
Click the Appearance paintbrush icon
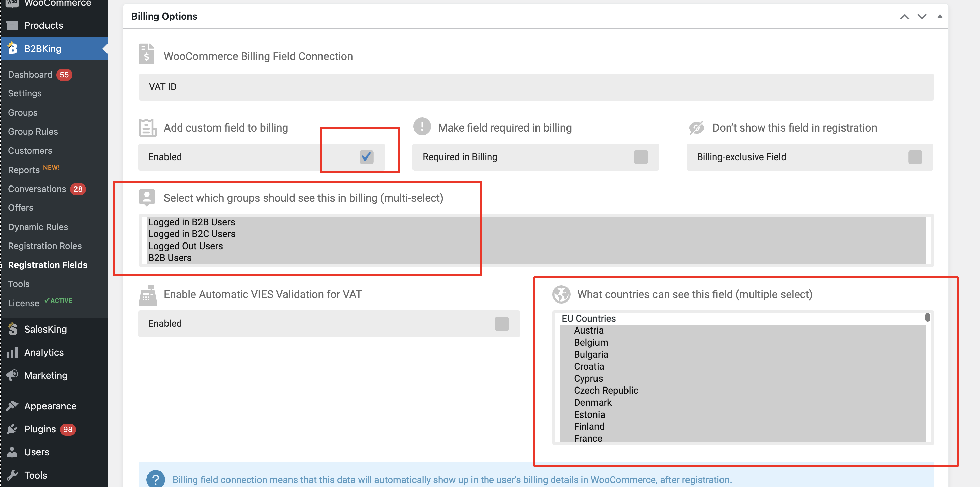point(12,406)
